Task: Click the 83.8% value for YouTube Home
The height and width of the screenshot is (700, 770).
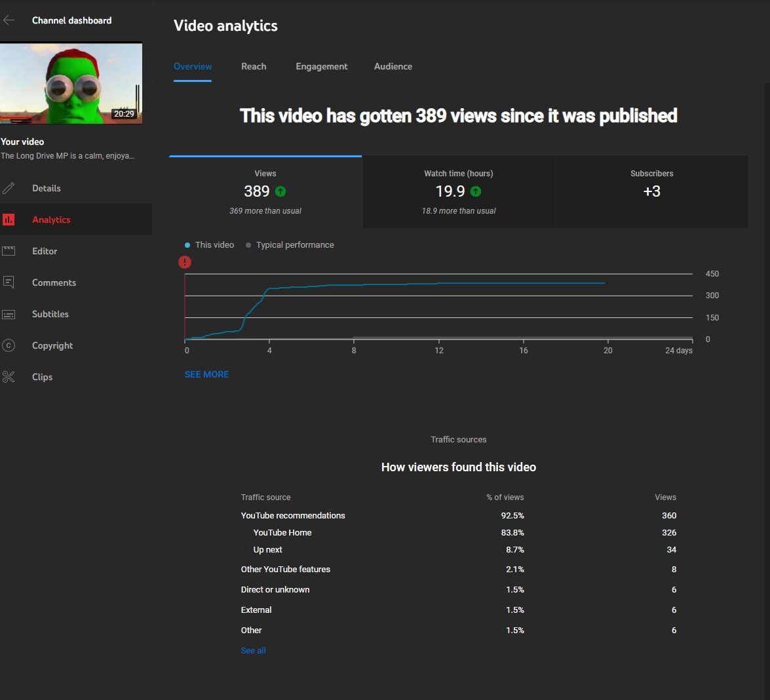Action: (512, 532)
